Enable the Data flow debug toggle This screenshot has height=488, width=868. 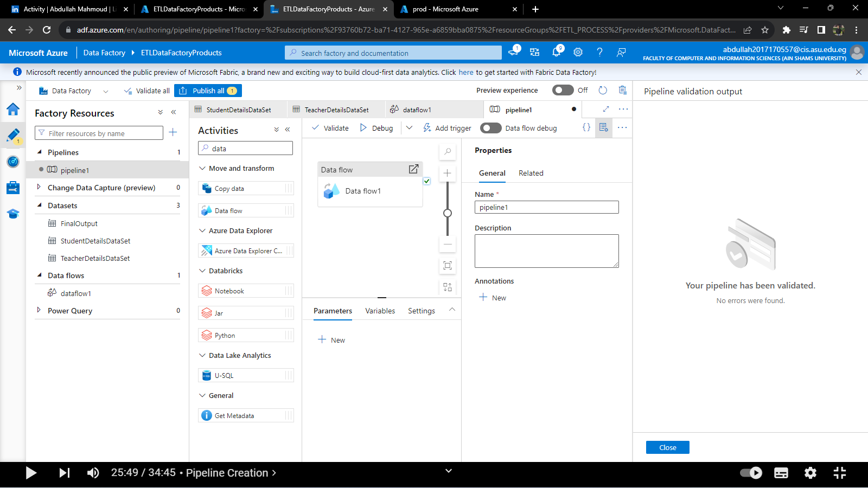tap(491, 128)
